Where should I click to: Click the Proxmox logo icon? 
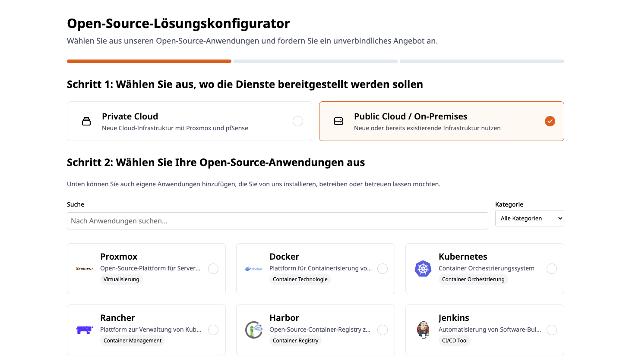[x=85, y=269]
